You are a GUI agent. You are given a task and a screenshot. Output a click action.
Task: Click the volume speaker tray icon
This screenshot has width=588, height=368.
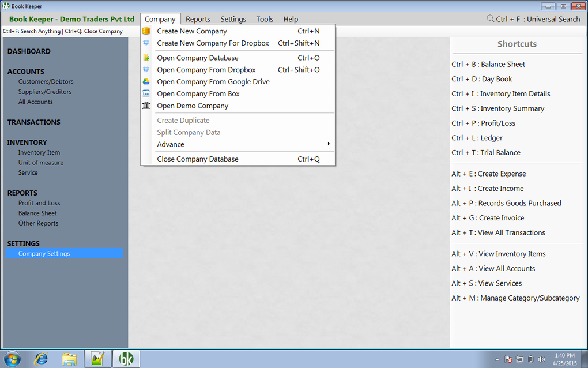(x=541, y=359)
